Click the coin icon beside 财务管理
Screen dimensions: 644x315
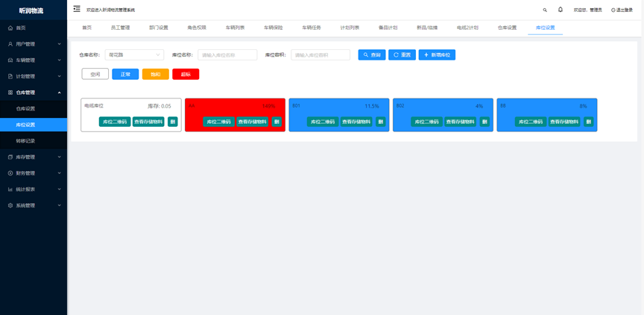pyautogui.click(x=10, y=173)
